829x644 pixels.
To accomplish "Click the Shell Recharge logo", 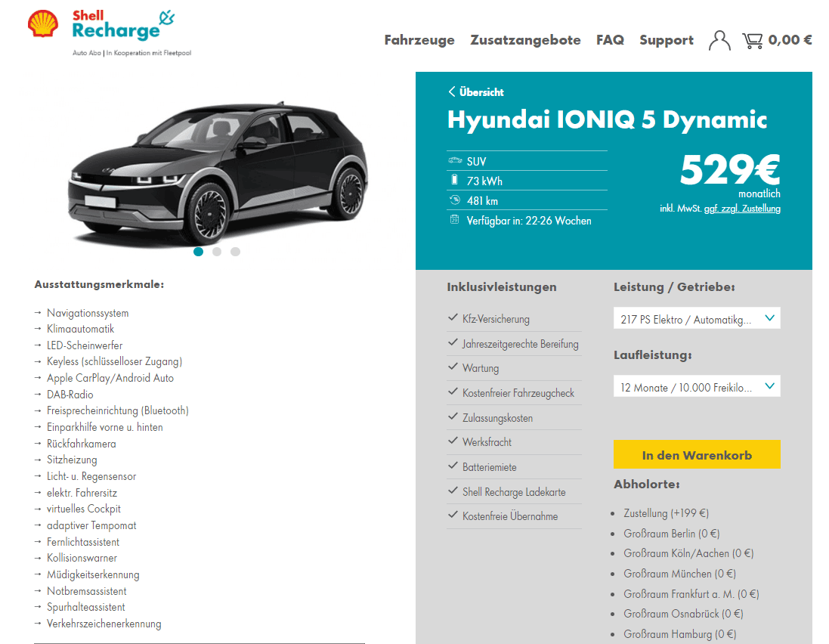I will (110, 33).
